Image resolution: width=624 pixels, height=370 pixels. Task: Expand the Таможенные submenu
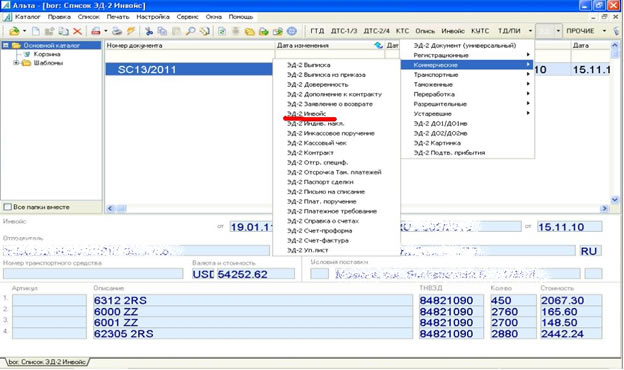[467, 84]
